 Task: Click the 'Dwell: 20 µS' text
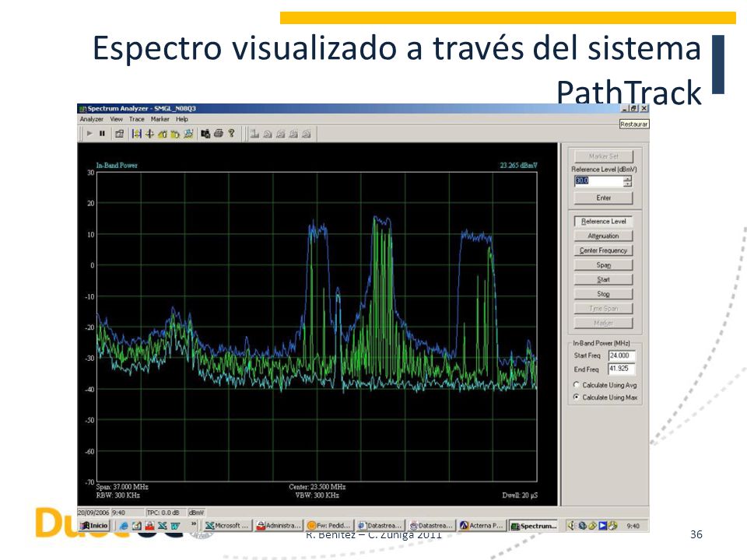click(521, 495)
